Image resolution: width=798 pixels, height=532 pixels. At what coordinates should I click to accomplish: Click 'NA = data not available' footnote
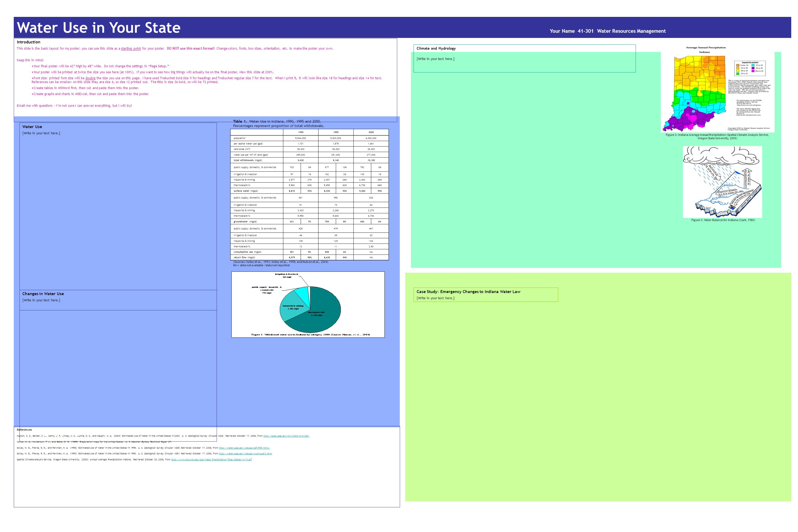(262, 265)
